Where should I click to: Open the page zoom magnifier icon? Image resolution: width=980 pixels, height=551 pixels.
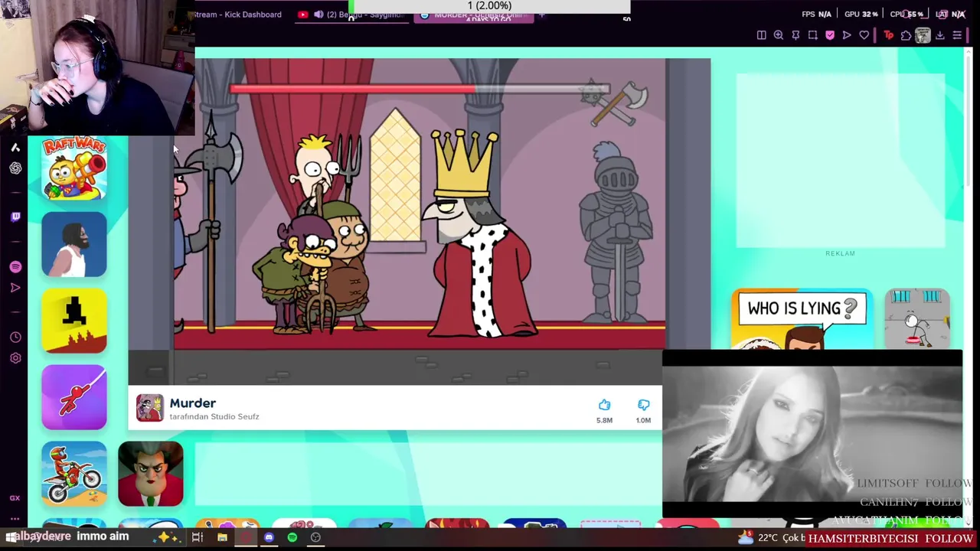click(778, 35)
